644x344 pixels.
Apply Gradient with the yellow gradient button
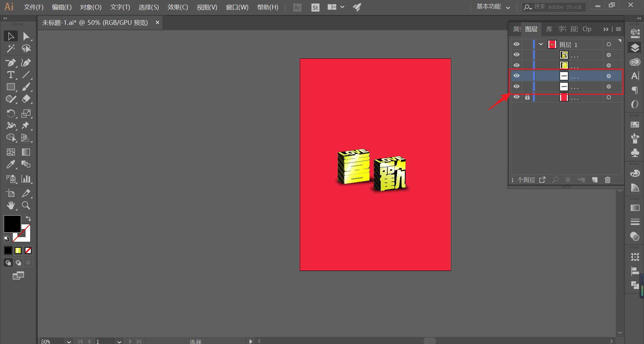click(18, 250)
